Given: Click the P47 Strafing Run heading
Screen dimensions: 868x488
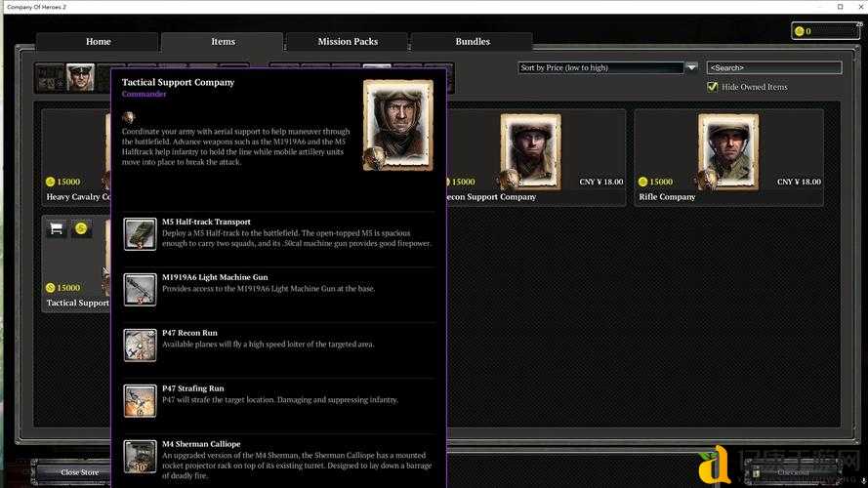Looking at the screenshot, I should click(x=192, y=388).
